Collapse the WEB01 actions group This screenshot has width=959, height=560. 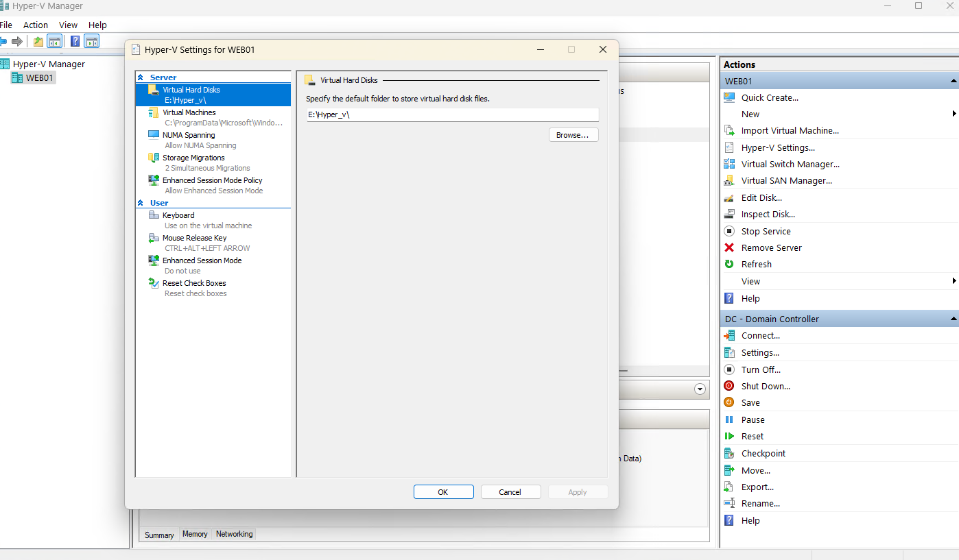(x=954, y=82)
